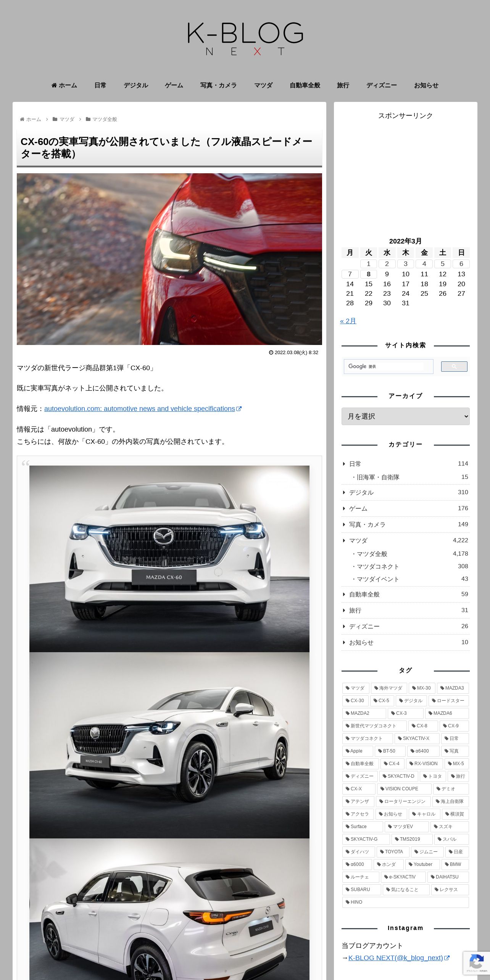This screenshot has width=490, height=980.
Task: Click the マツダ全般 breadcrumb link
Action: tap(105, 119)
